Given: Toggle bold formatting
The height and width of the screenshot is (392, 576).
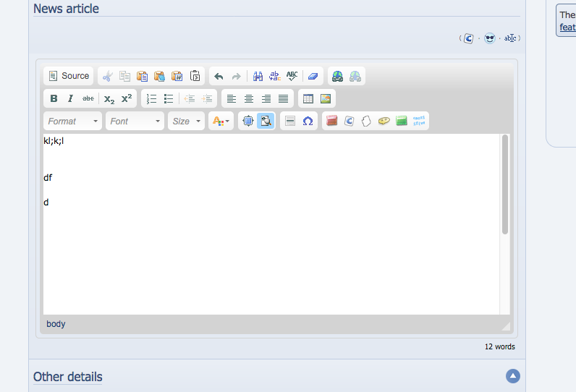Looking at the screenshot, I should [x=54, y=98].
